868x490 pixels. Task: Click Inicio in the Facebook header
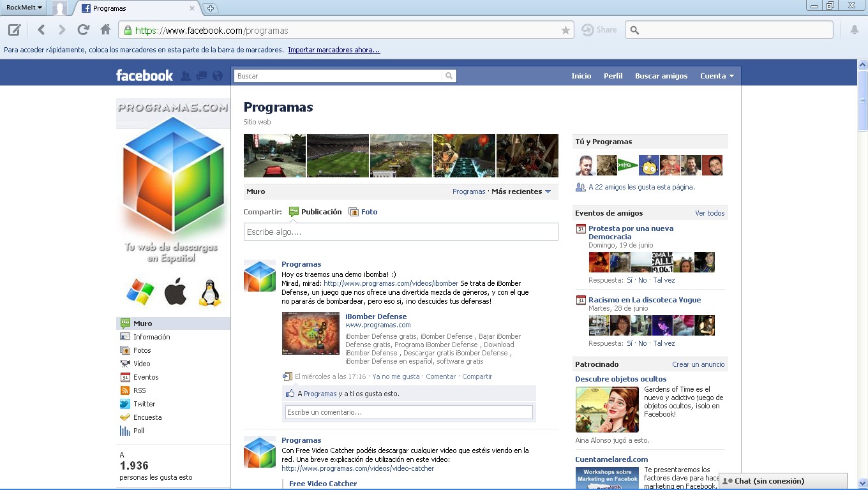(x=581, y=76)
